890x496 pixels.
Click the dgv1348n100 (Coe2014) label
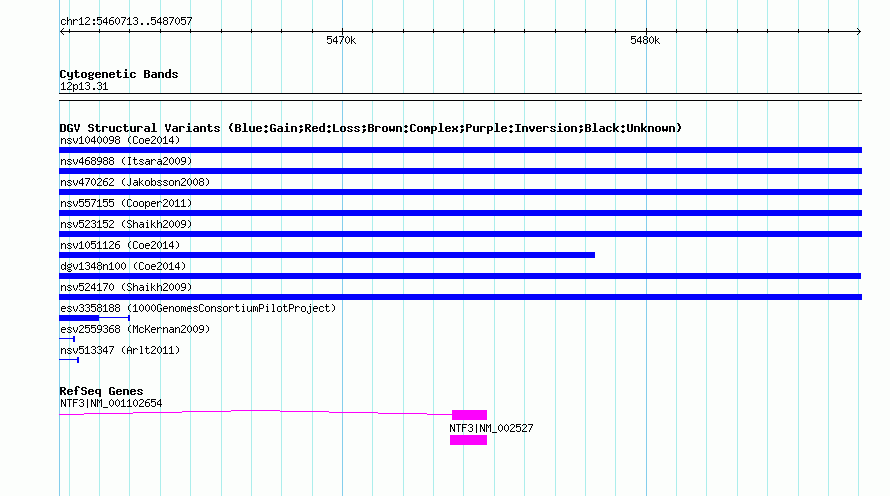[123, 266]
